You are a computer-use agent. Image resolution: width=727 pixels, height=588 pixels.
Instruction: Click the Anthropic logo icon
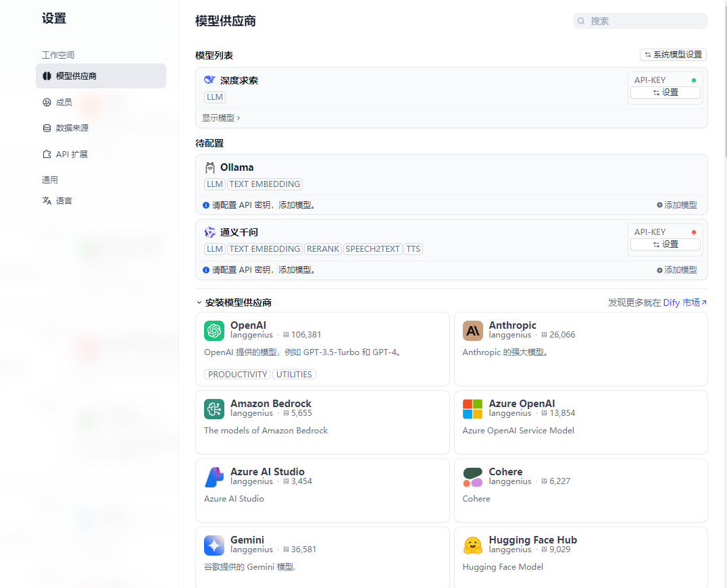[472, 331]
